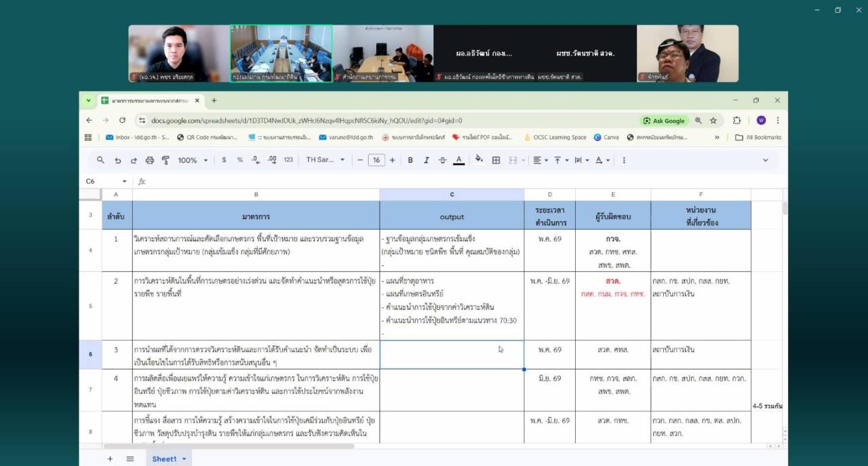Screen dimensions: 868x466
Task: Redo the last action in Sheets
Action: point(134,160)
